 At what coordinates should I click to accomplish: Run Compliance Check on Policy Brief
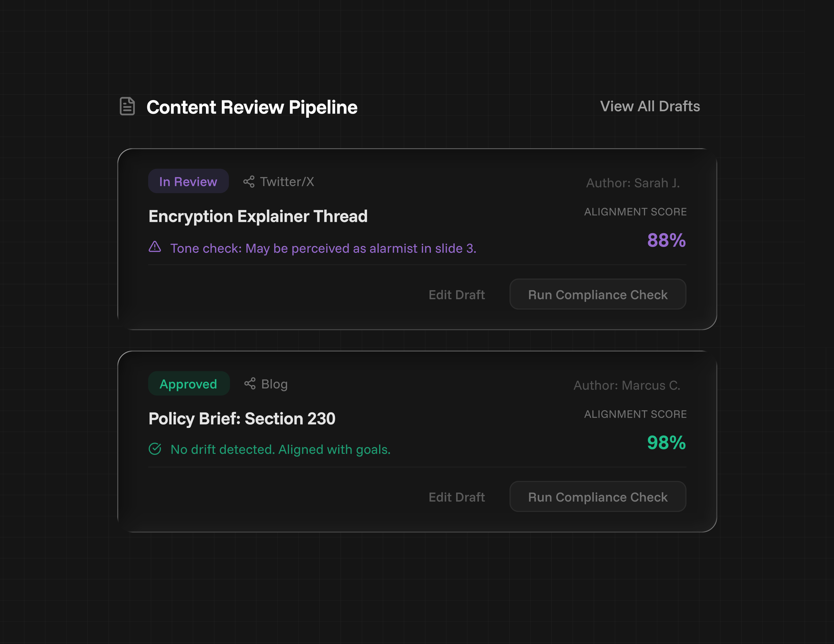point(598,497)
